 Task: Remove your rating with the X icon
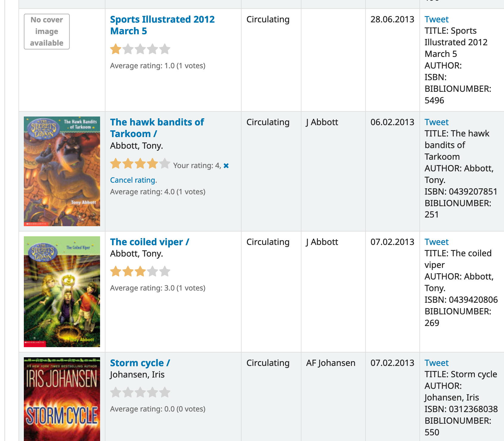coord(226,166)
